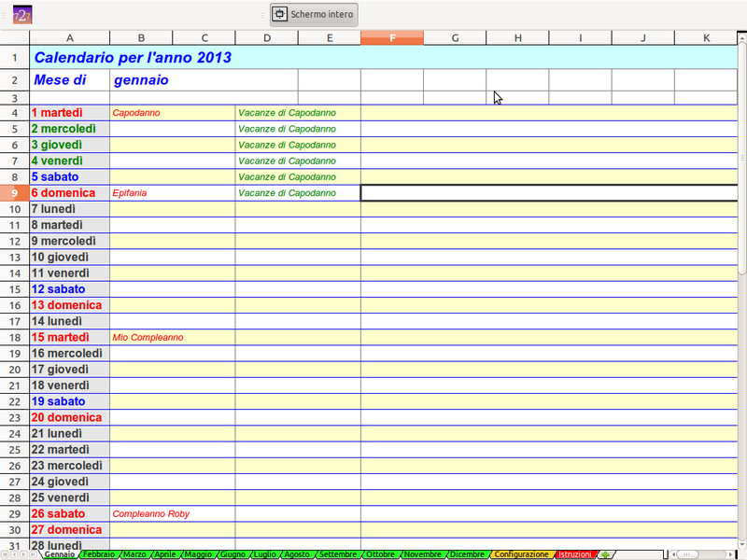Click the 'Compleanno Roby' cell

tap(173, 514)
